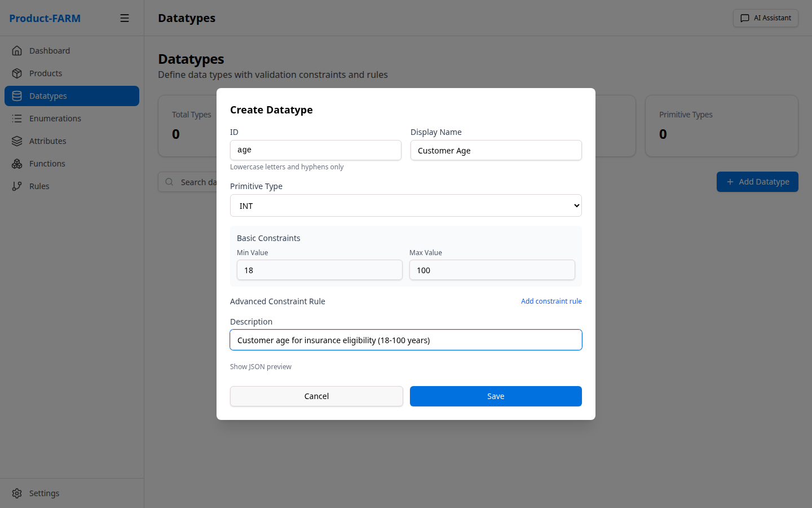Focus the ID input field
The width and height of the screenshot is (812, 508).
(315, 150)
